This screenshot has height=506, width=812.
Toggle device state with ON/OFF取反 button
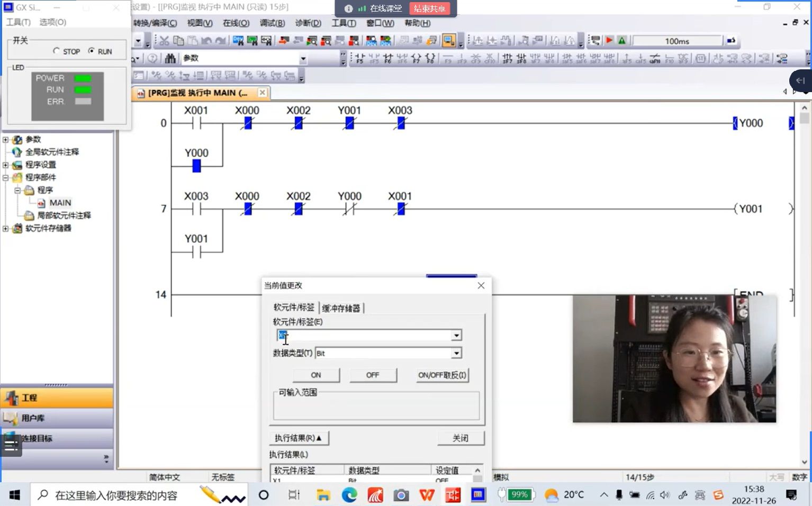pos(442,375)
